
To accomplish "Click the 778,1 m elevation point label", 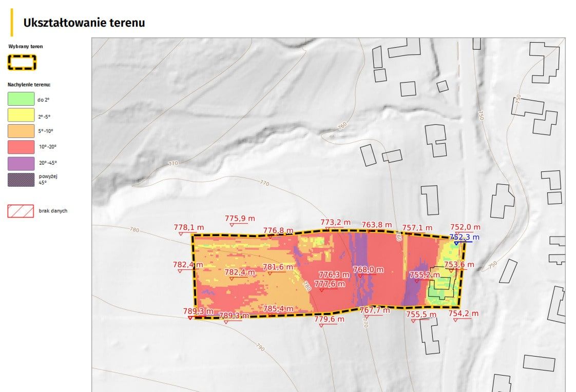I will pyautogui.click(x=188, y=227).
